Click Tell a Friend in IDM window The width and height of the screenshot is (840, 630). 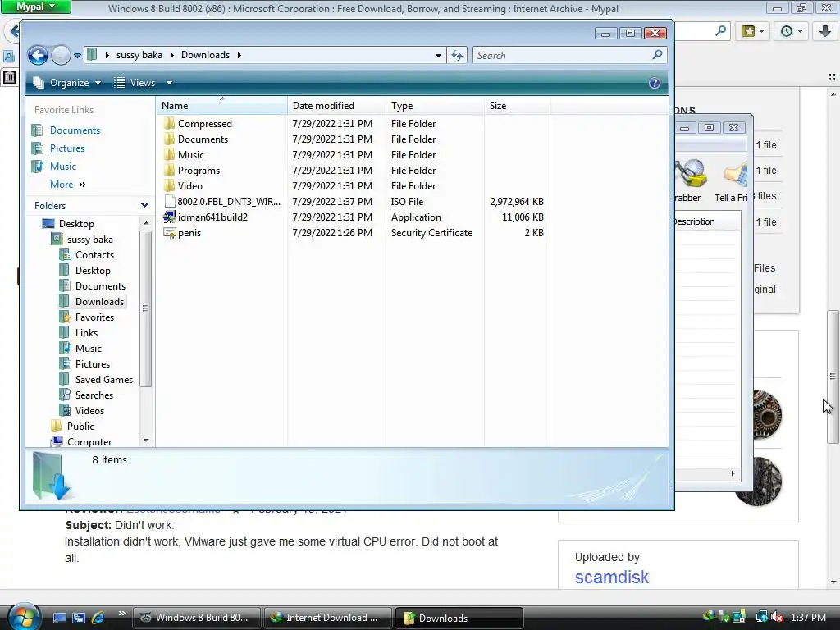coord(732,181)
